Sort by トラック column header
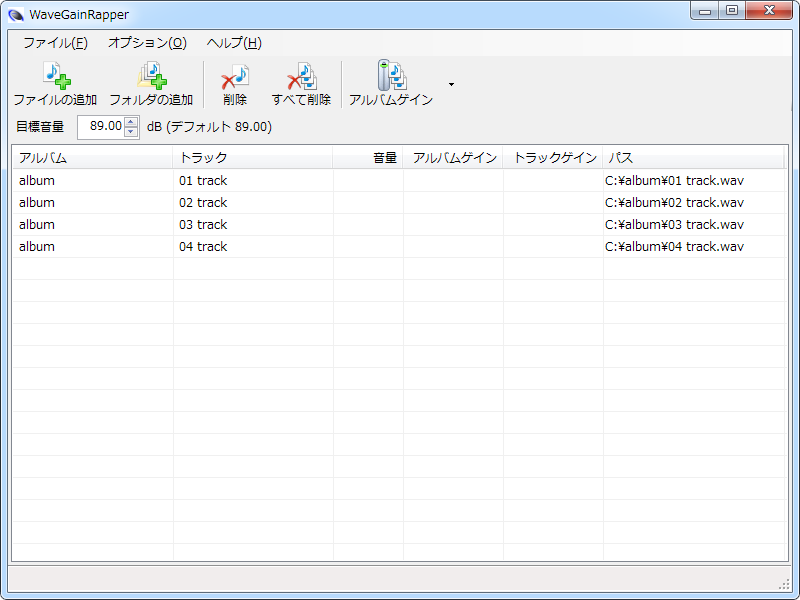 pos(252,158)
